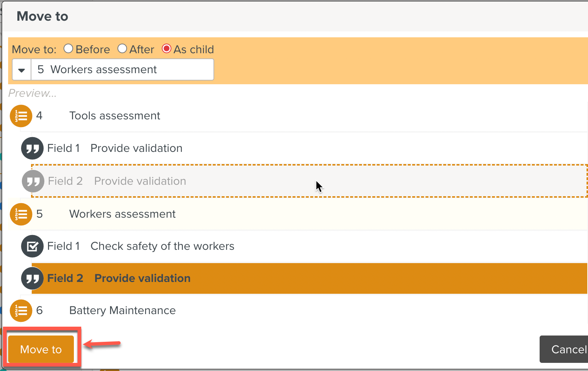Click the quote icon in the highlighted orange row
Screen dimensions: 588x371
[x=33, y=279]
